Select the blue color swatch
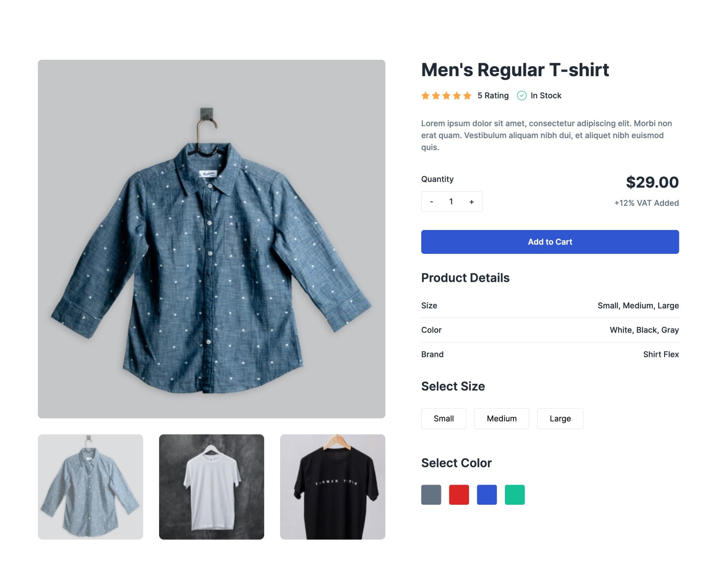Image resolution: width=717 pixels, height=588 pixels. [487, 495]
